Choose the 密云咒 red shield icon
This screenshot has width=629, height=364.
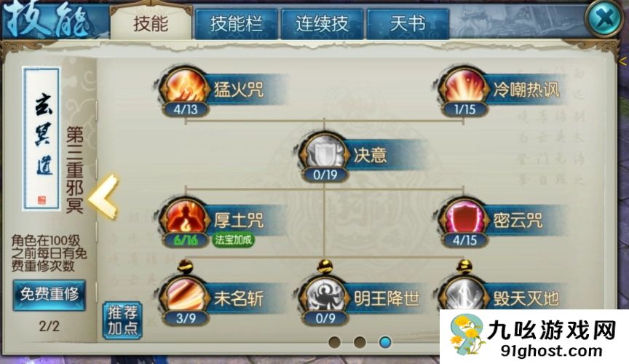pyautogui.click(x=464, y=218)
